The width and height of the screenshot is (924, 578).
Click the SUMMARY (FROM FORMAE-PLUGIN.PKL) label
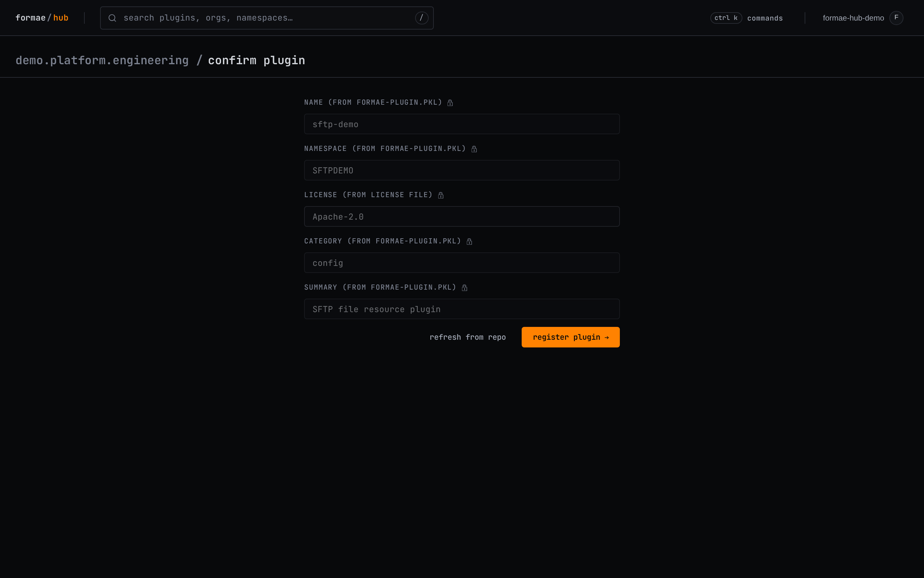[380, 287]
